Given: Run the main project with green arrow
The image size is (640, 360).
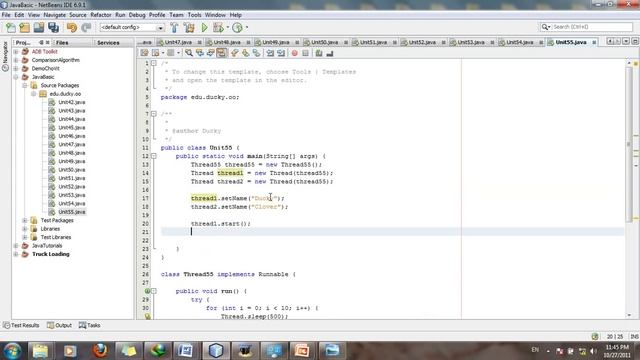Looking at the screenshot, I should [204, 27].
